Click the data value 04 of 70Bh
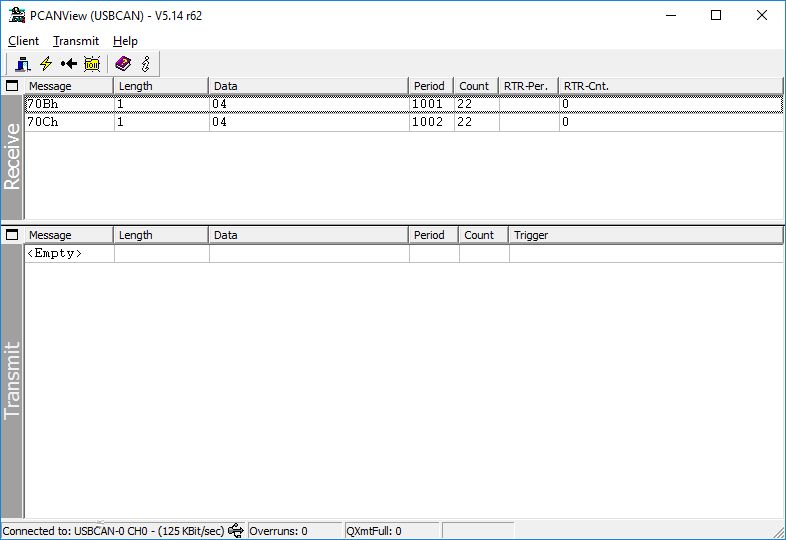The width and height of the screenshot is (786, 540). pyautogui.click(x=219, y=104)
